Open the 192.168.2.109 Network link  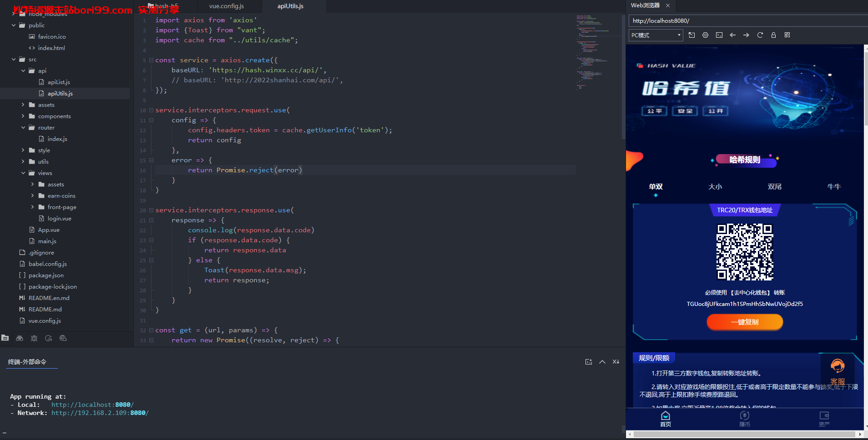(100, 413)
